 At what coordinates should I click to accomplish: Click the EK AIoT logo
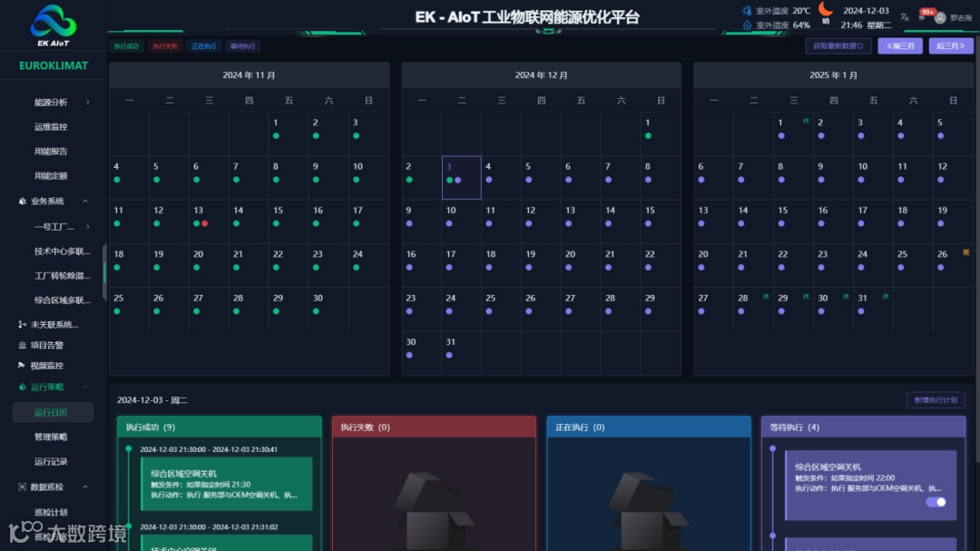coord(54,25)
